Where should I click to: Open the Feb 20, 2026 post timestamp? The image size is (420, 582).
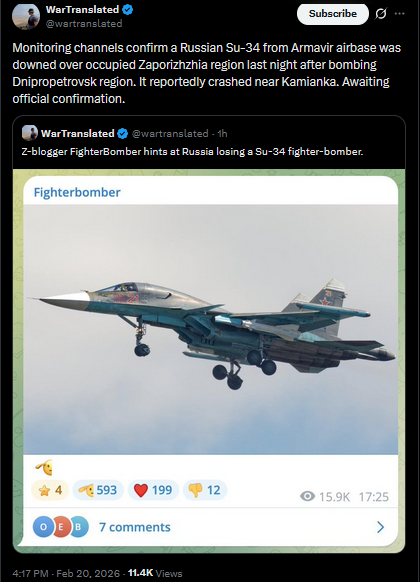click(x=88, y=573)
